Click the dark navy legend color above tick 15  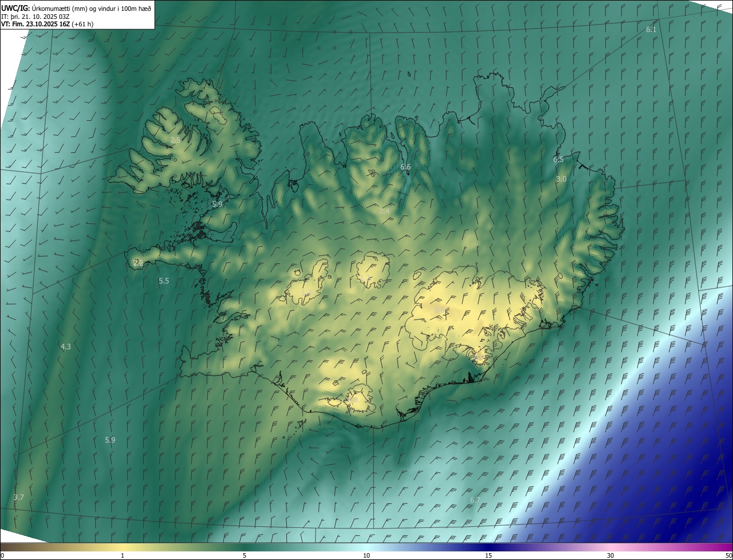[x=488, y=547]
